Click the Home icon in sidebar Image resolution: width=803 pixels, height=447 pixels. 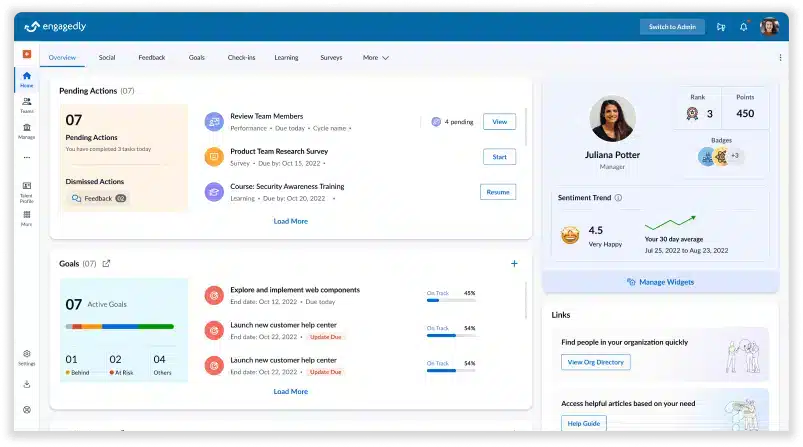(26, 78)
